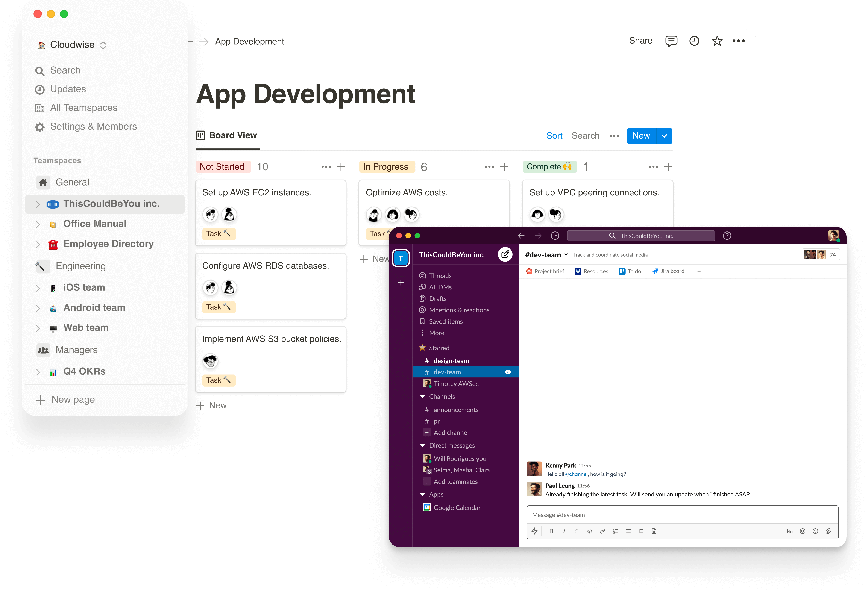The image size is (868, 590).
Task: Expand iOS team page tree
Action: pyautogui.click(x=38, y=288)
